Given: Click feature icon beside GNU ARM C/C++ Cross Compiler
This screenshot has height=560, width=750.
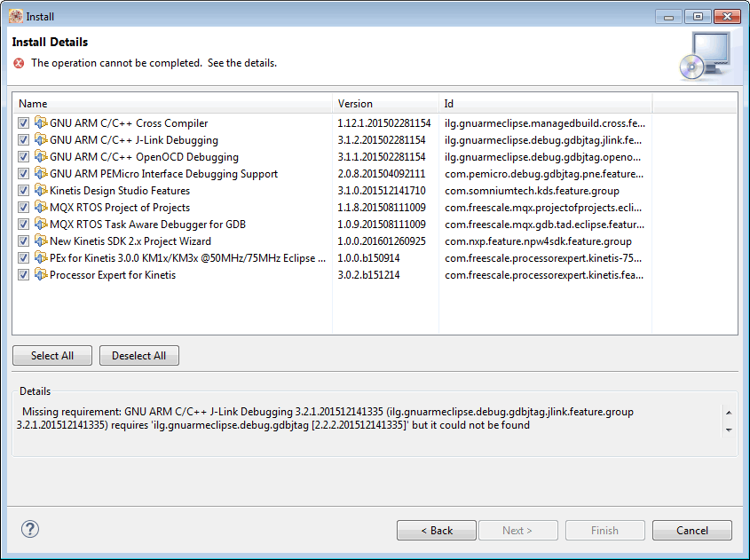Looking at the screenshot, I should pos(41,122).
